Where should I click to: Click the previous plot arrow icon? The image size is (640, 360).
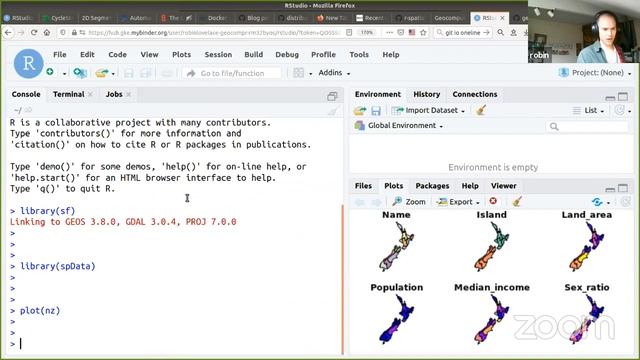tap(360, 202)
